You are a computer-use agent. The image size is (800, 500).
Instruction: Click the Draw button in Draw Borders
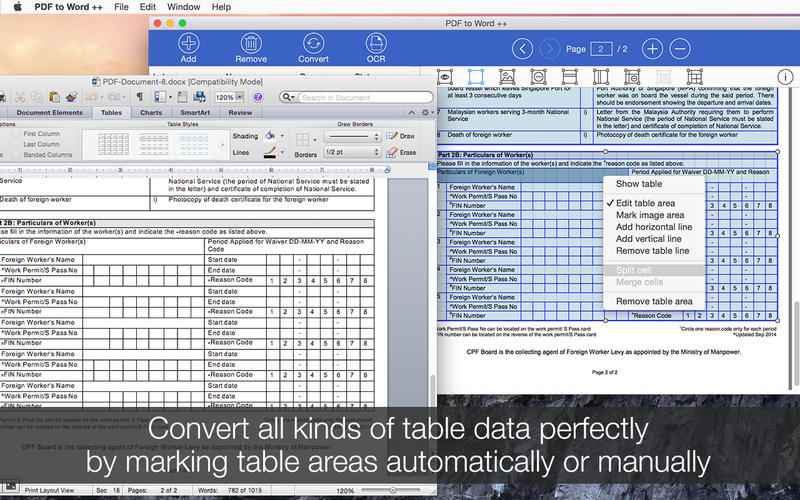coord(400,136)
